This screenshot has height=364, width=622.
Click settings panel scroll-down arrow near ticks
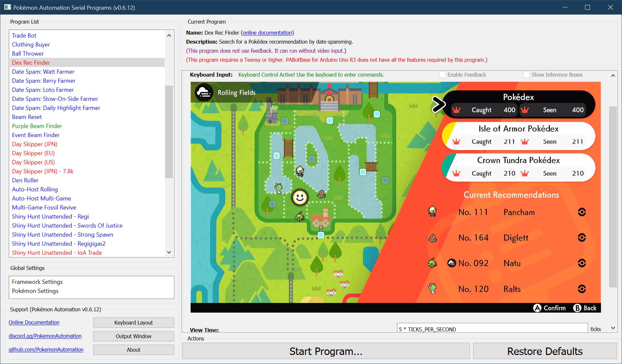click(613, 328)
